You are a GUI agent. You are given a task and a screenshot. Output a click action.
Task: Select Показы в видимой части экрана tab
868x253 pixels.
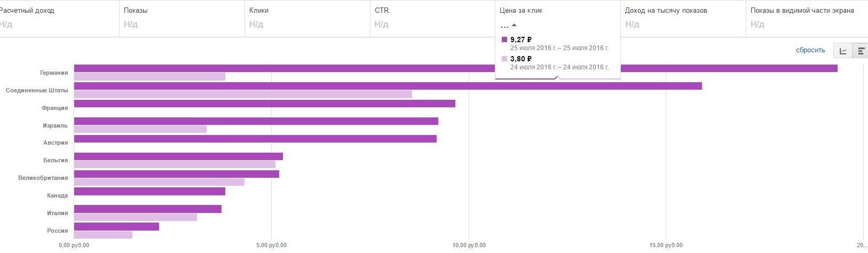[x=806, y=18]
